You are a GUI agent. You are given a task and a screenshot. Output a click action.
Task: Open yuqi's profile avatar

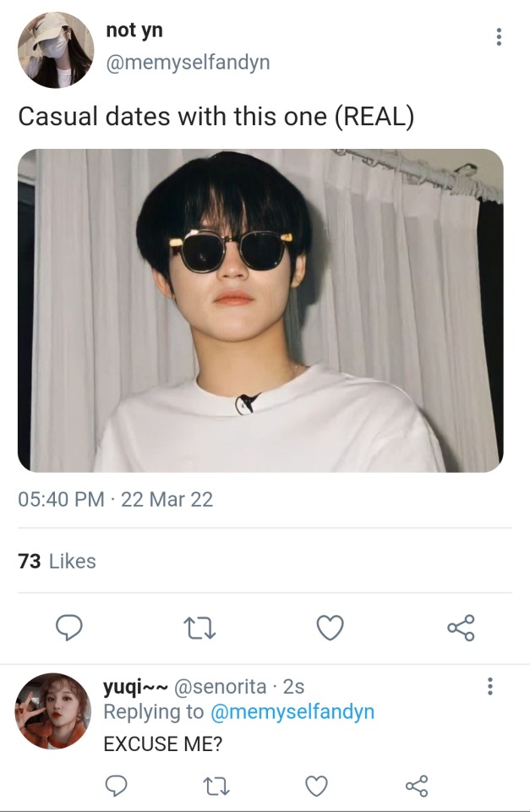52,710
